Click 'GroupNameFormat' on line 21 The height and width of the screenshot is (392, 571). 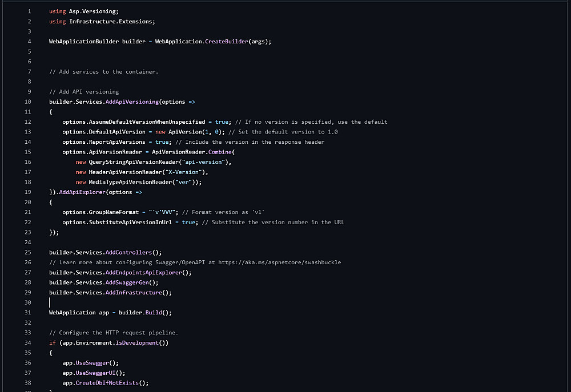tap(114, 212)
